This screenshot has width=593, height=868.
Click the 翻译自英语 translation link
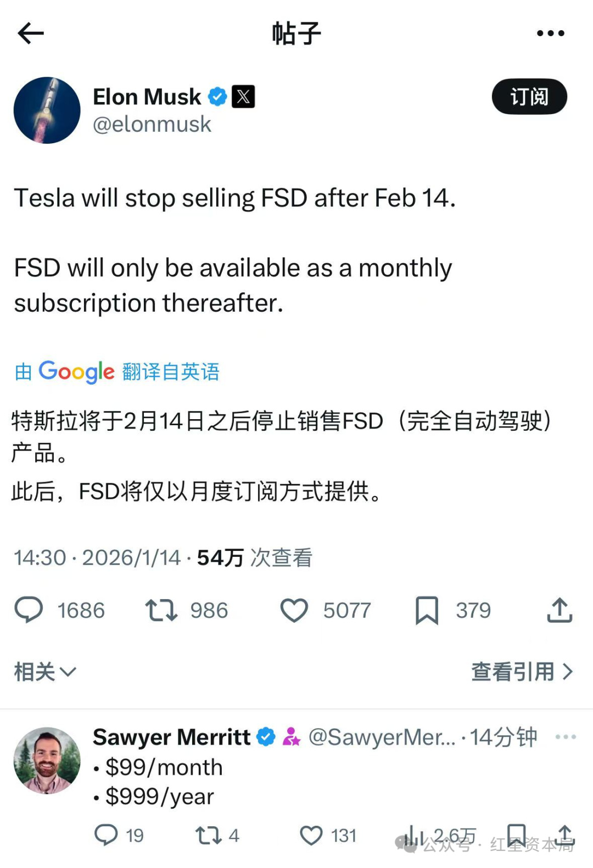click(x=170, y=371)
